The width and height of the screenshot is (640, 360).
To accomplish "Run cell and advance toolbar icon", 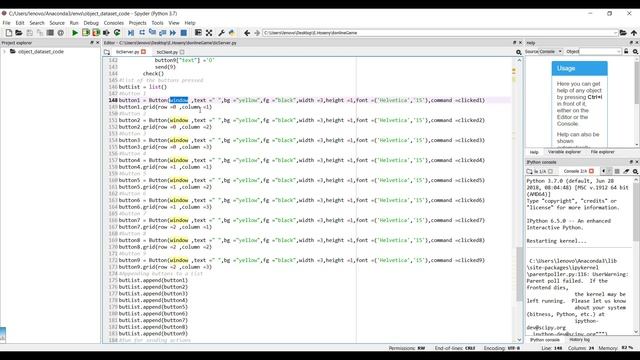I will coord(96,33).
